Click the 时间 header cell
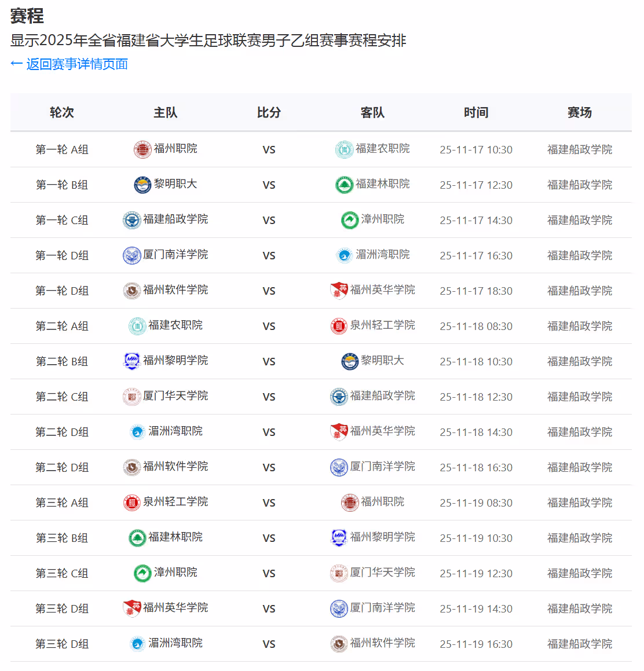Screen dimensions: 644x671 click(x=476, y=113)
